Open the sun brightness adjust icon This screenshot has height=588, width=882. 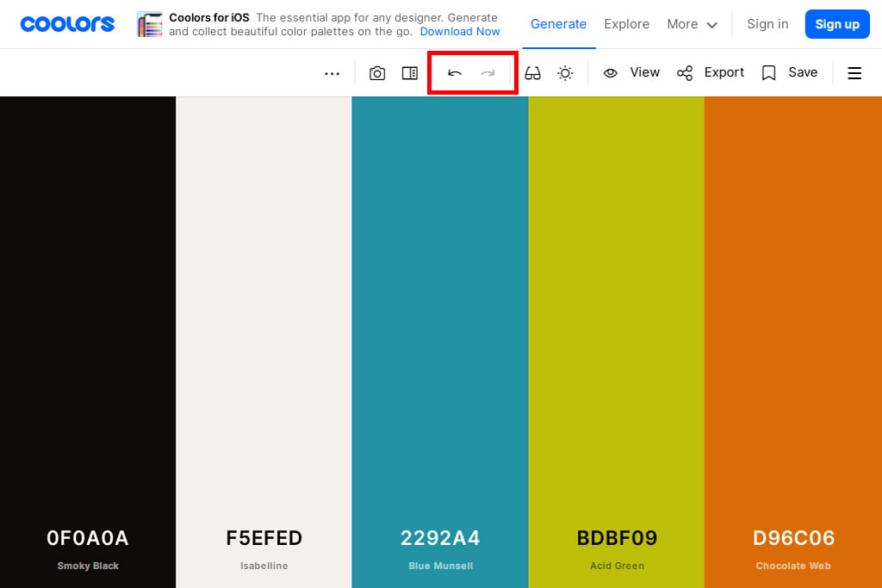(565, 73)
